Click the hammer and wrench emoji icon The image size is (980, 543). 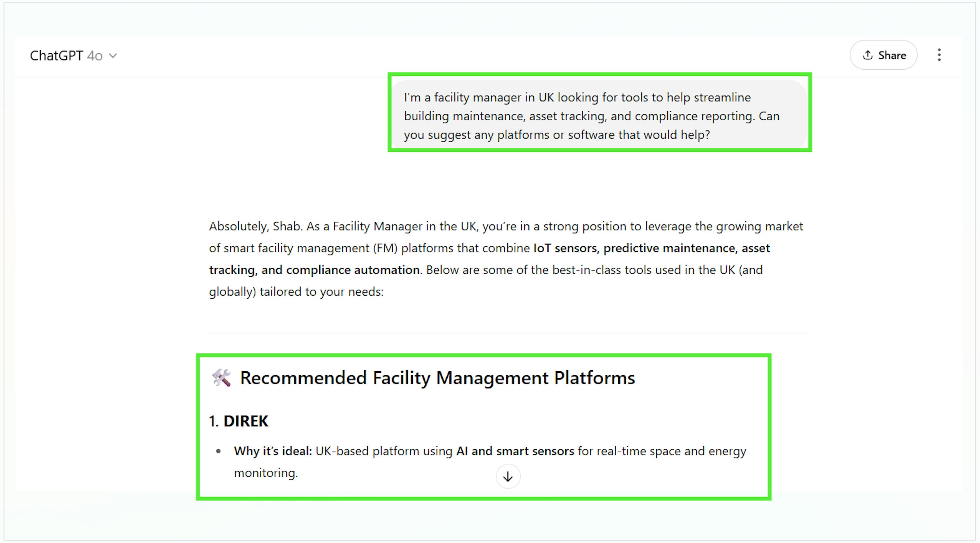click(222, 377)
